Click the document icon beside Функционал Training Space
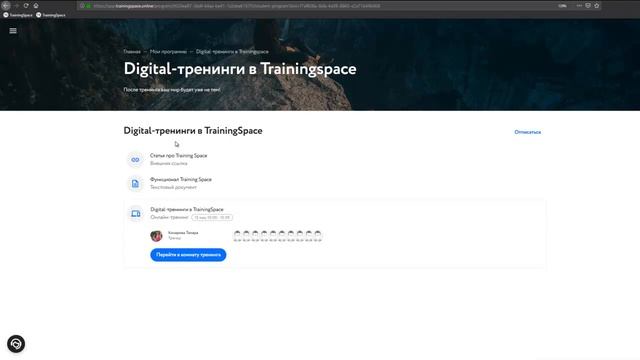Image resolution: width=640 pixels, height=360 pixels. 135,184
